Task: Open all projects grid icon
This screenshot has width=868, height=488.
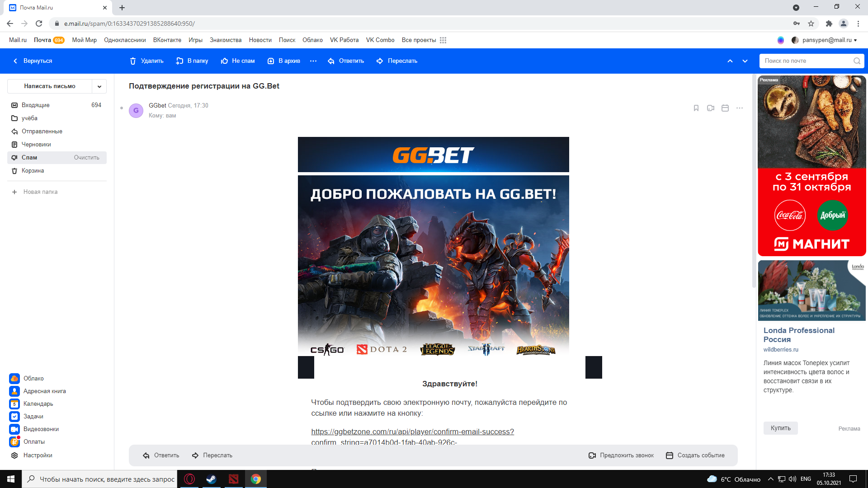Action: click(x=443, y=40)
